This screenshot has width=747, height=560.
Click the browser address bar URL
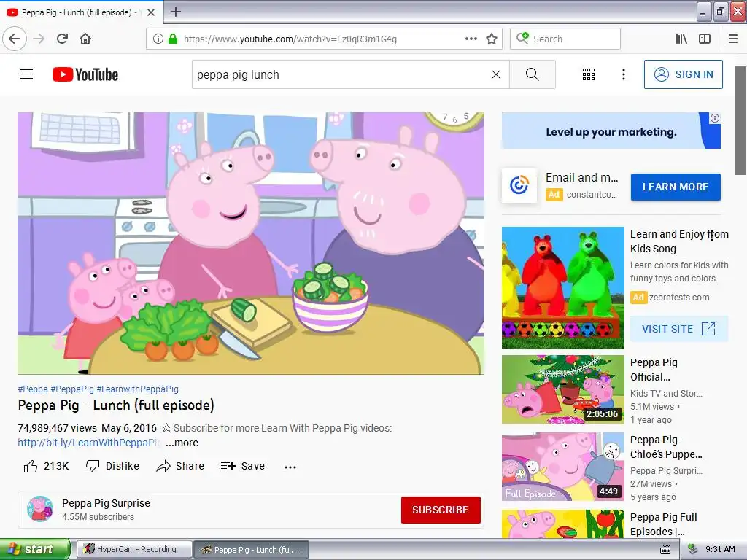click(290, 39)
